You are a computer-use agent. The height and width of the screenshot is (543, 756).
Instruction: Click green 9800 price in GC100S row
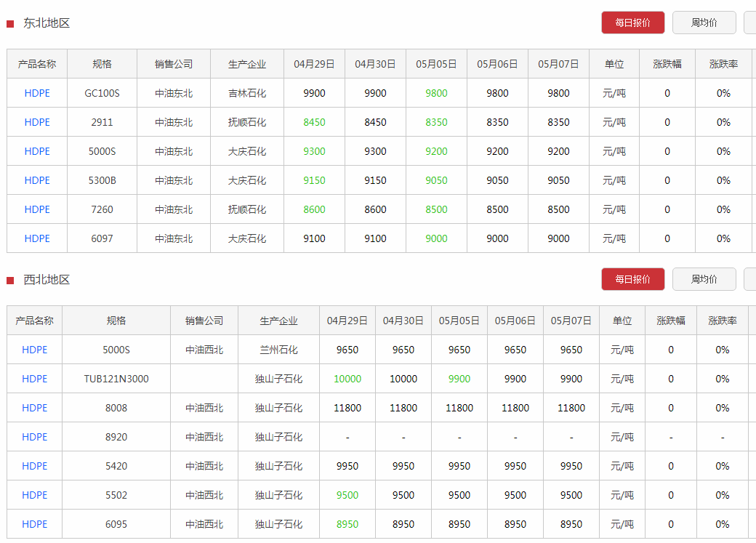click(436, 93)
